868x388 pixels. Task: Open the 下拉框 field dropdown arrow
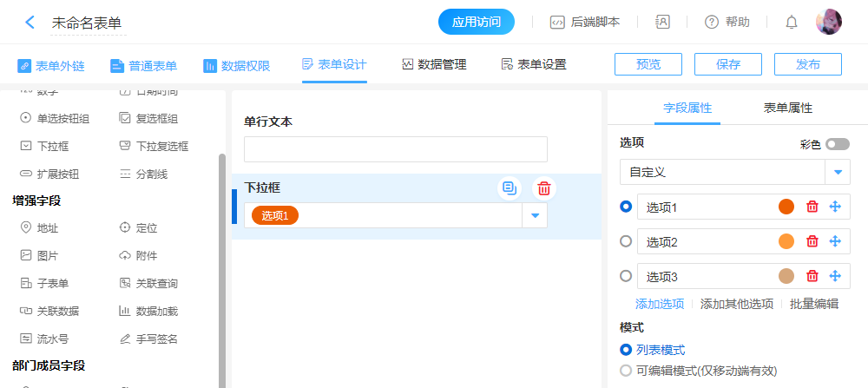(535, 215)
